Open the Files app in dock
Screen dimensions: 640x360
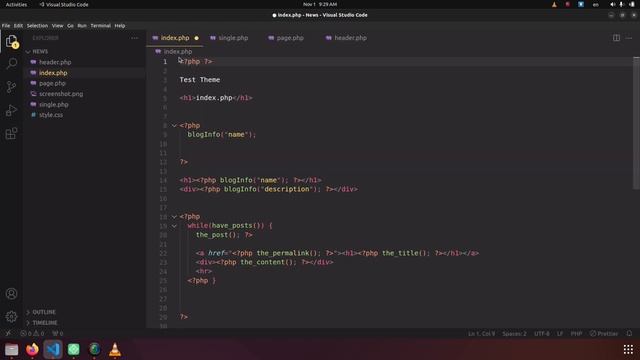(x=11, y=349)
